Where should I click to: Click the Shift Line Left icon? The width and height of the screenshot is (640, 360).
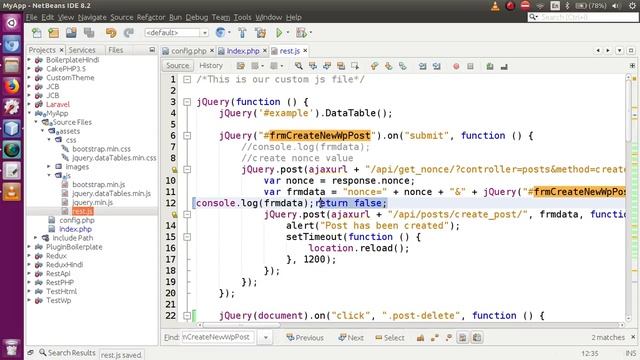point(422,66)
